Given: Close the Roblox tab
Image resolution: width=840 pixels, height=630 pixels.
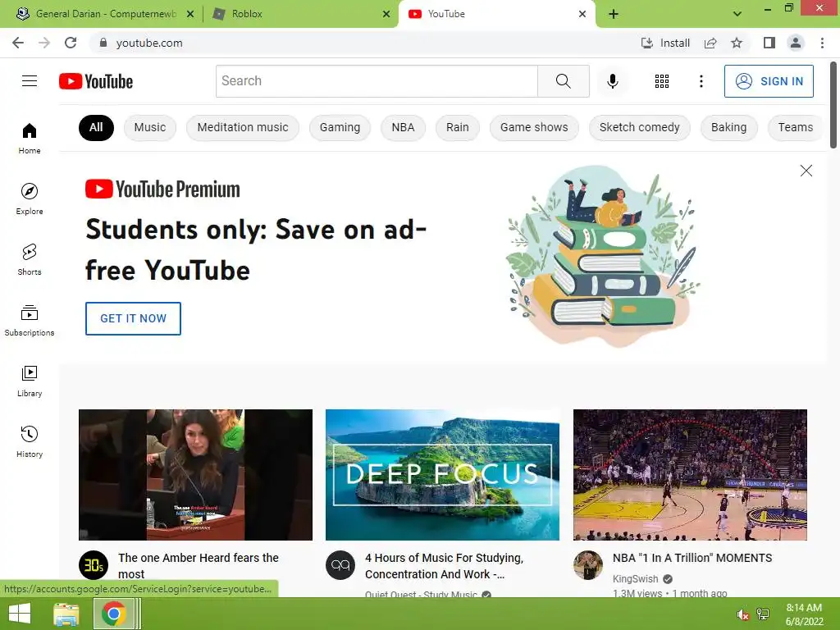Looking at the screenshot, I should click(386, 14).
